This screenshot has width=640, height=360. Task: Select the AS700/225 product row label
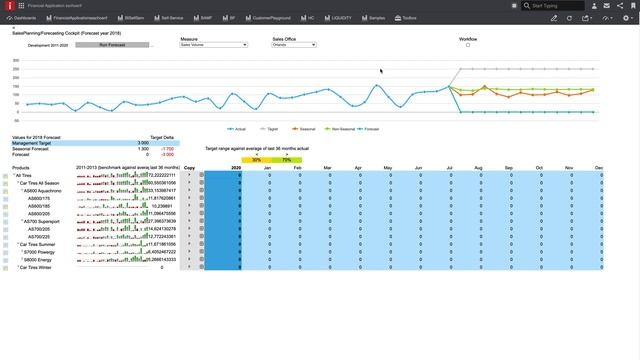coord(39,237)
